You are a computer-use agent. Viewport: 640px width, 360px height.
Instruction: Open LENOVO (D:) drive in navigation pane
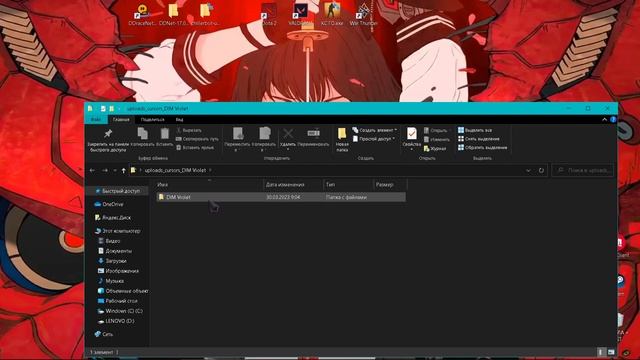(x=116, y=321)
